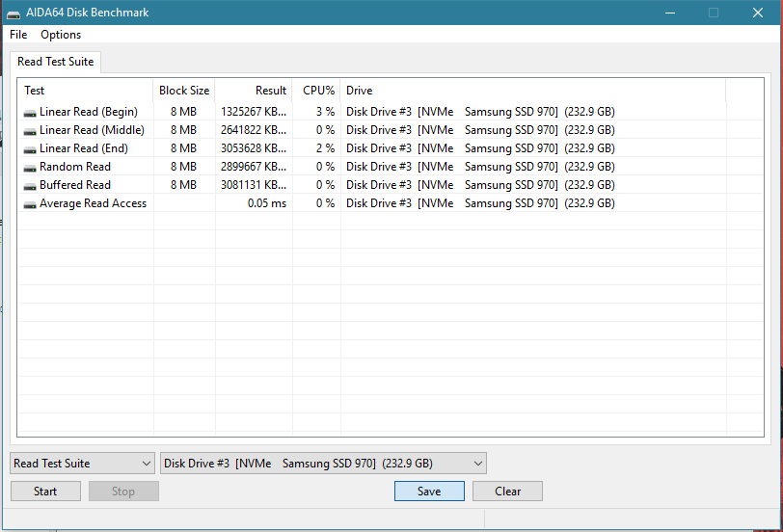Click the 2899667 KB result value
The height and width of the screenshot is (532, 783).
click(x=254, y=167)
